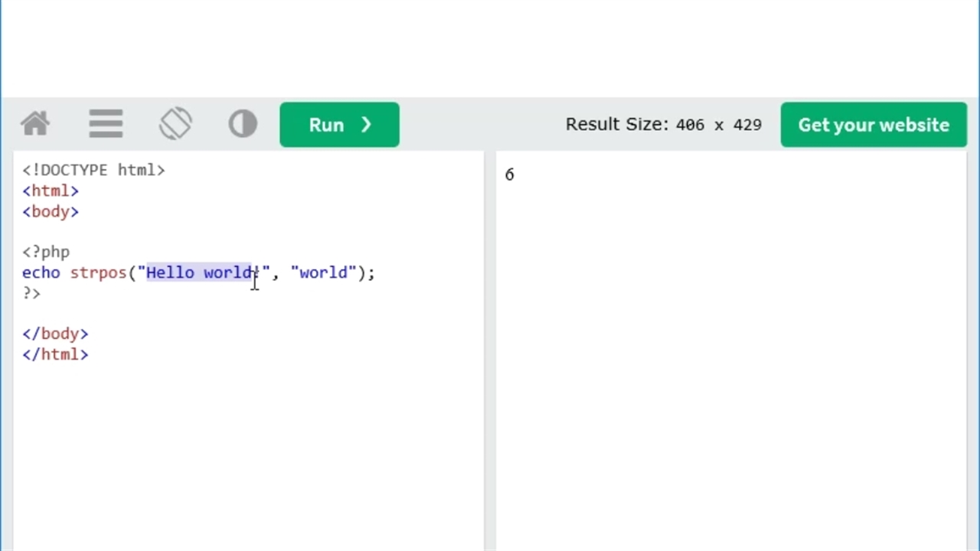Image resolution: width=980 pixels, height=551 pixels.
Task: Click the DOCTYPE declaration line
Action: [x=92, y=170]
